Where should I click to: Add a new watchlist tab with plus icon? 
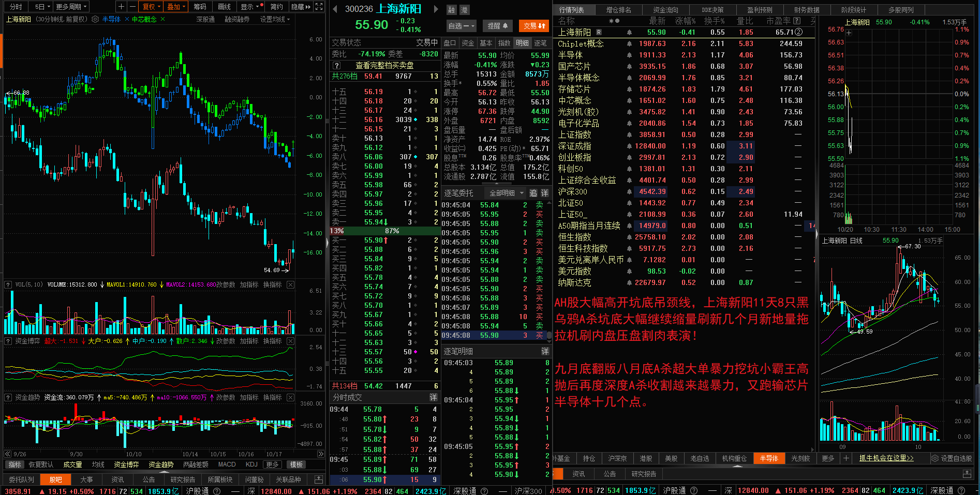pos(846,458)
